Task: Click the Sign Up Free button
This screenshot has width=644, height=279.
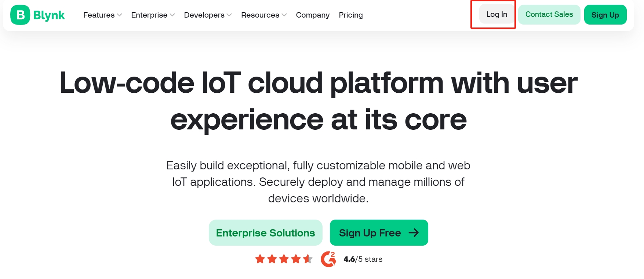Action: pyautogui.click(x=379, y=233)
